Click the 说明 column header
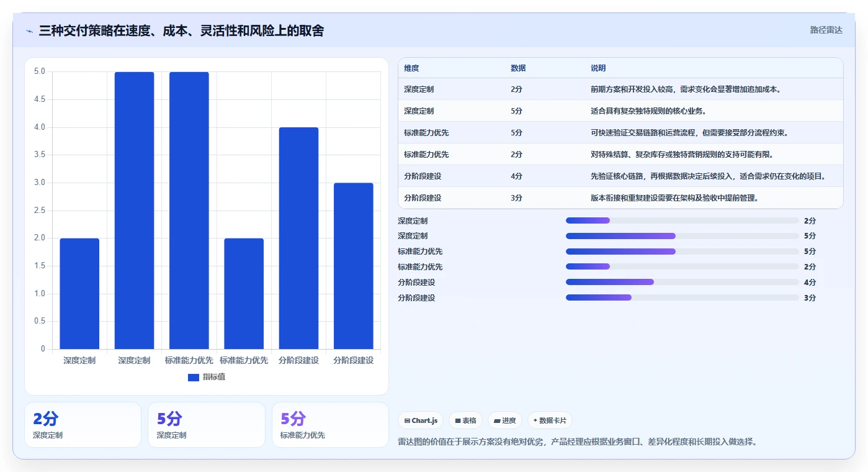This screenshot has width=868, height=472. [x=598, y=68]
